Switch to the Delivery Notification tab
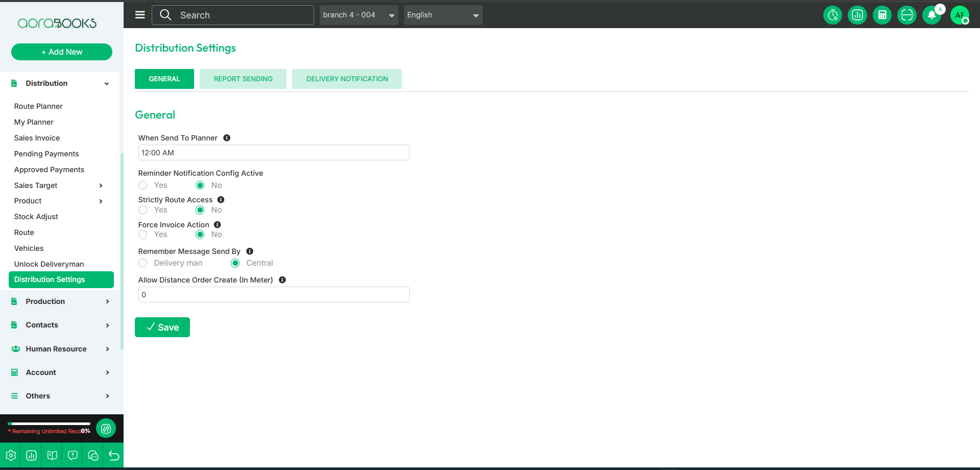The width and height of the screenshot is (980, 470). tap(347, 79)
